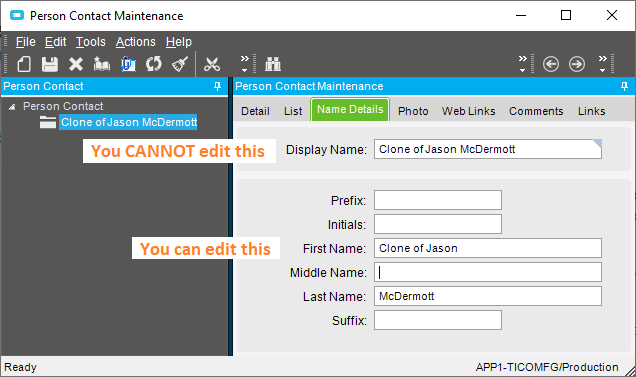This screenshot has width=636, height=377.
Task: Open the File menu
Action: click(x=26, y=42)
